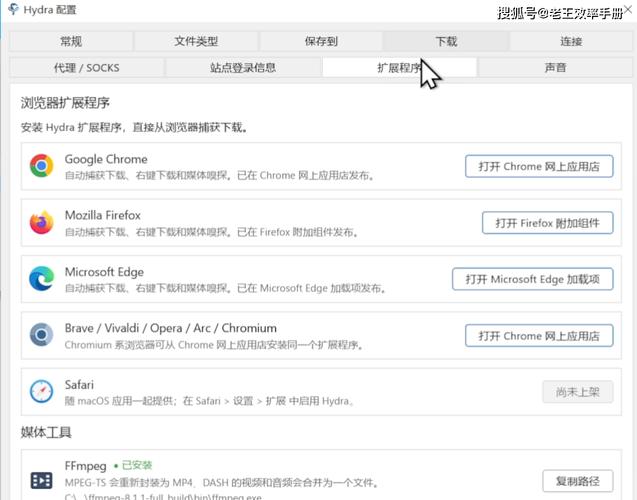Open the 站点登录信息 tab
The image size is (637, 500).
(x=243, y=67)
